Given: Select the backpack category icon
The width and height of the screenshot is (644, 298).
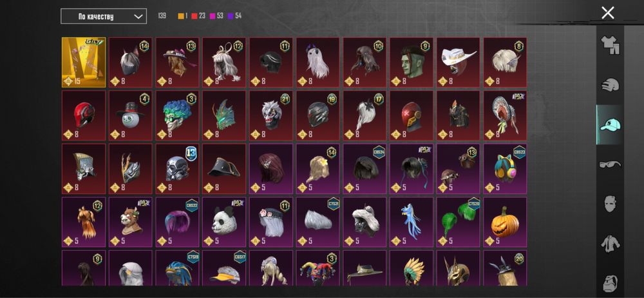Looking at the screenshot, I should (610, 283).
